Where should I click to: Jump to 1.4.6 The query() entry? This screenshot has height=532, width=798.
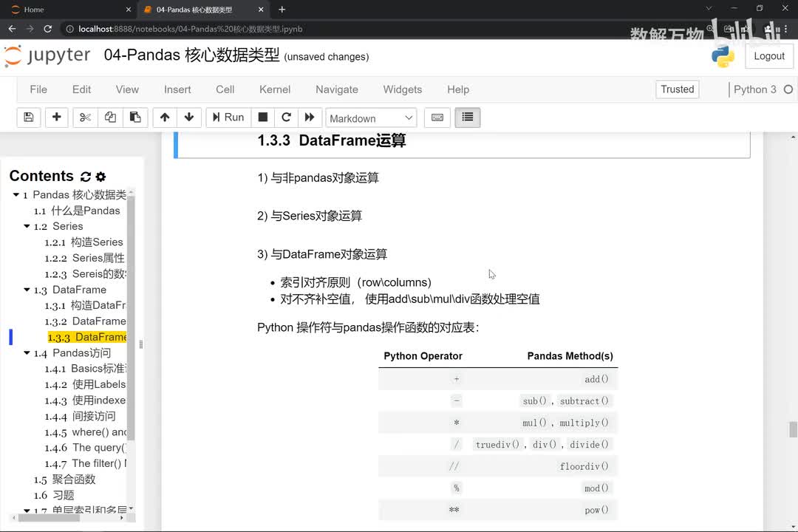85,448
